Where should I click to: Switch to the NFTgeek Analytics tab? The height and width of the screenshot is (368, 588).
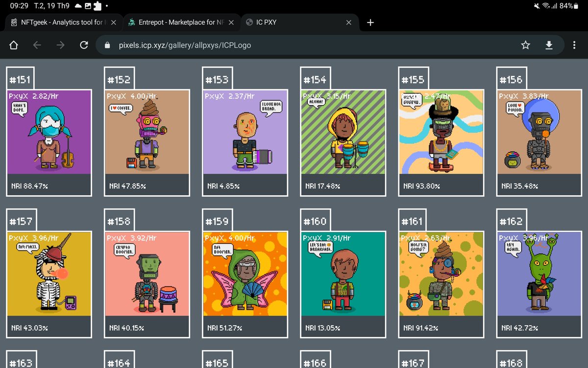point(63,22)
